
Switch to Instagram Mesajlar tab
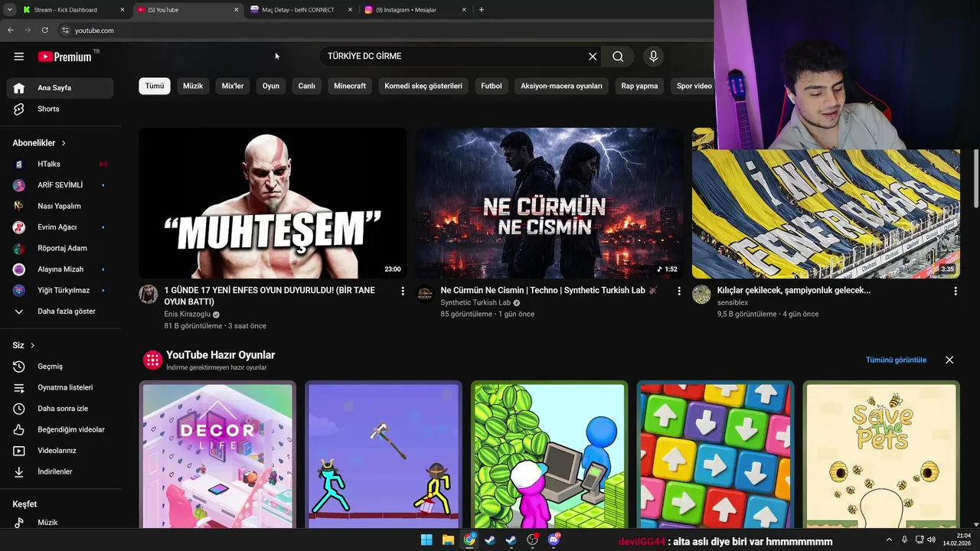tap(414, 10)
